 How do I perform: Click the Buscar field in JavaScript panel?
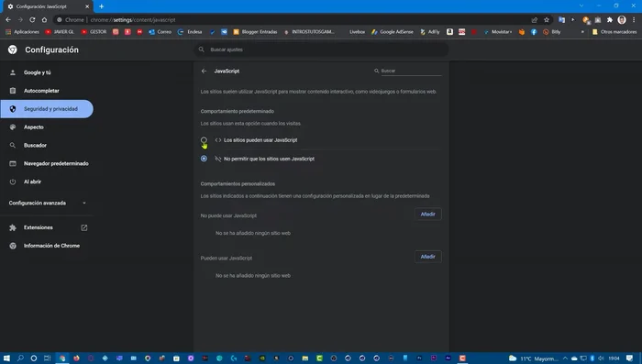pyautogui.click(x=411, y=71)
